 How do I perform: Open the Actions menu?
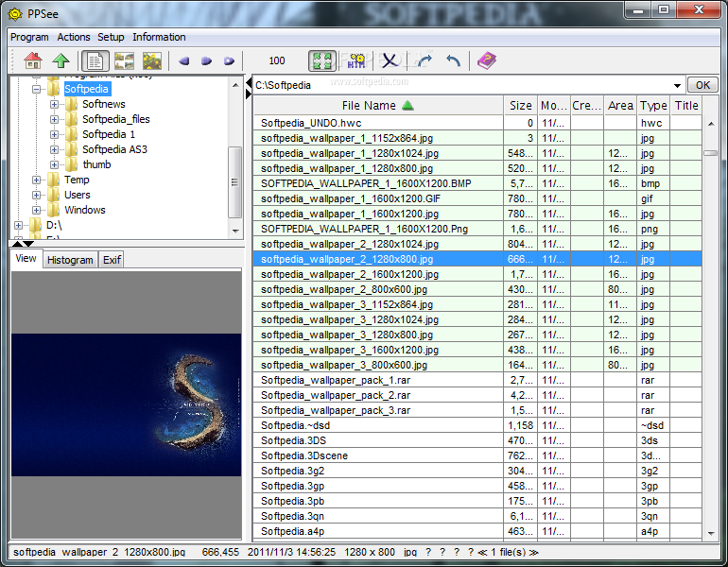pyautogui.click(x=74, y=37)
